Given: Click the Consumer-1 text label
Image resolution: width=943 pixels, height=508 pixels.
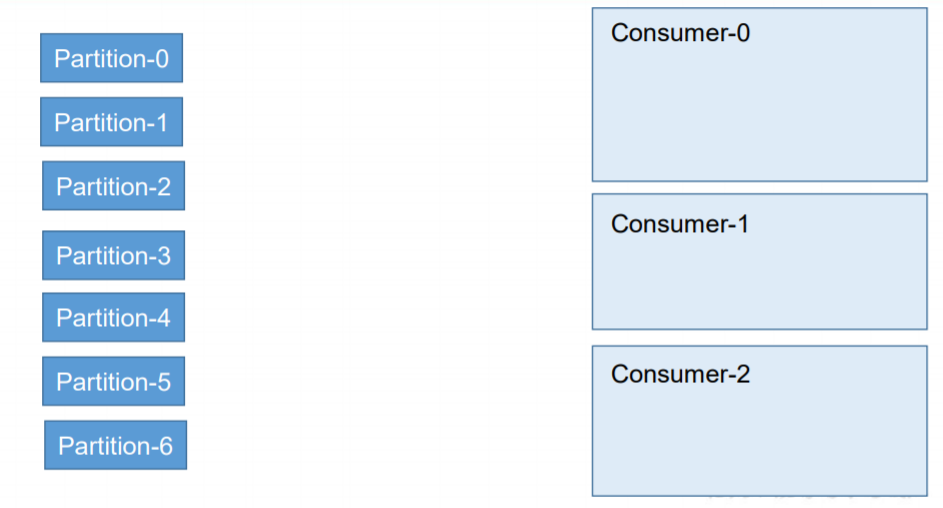Looking at the screenshot, I should [x=680, y=224].
